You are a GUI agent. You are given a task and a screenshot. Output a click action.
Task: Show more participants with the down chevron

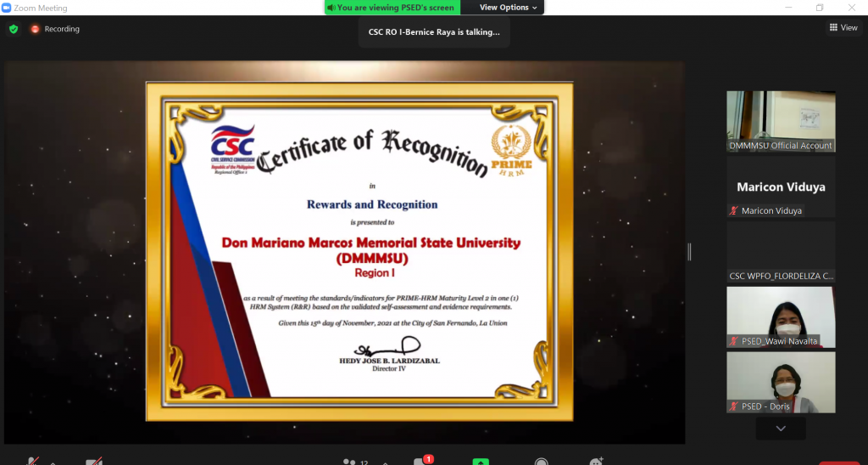pos(781,429)
